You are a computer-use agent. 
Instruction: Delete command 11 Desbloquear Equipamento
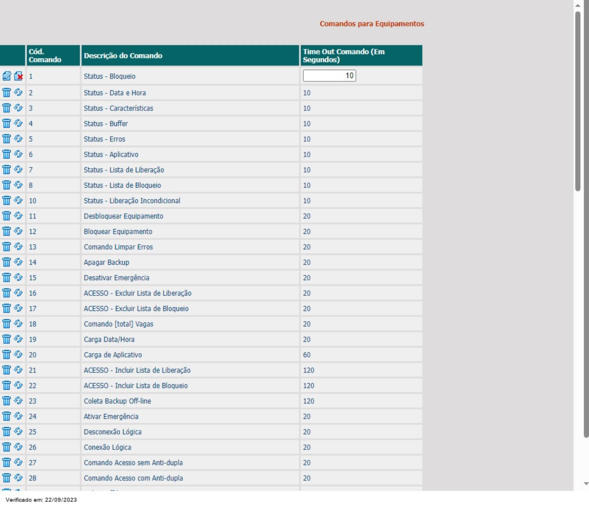point(6,216)
